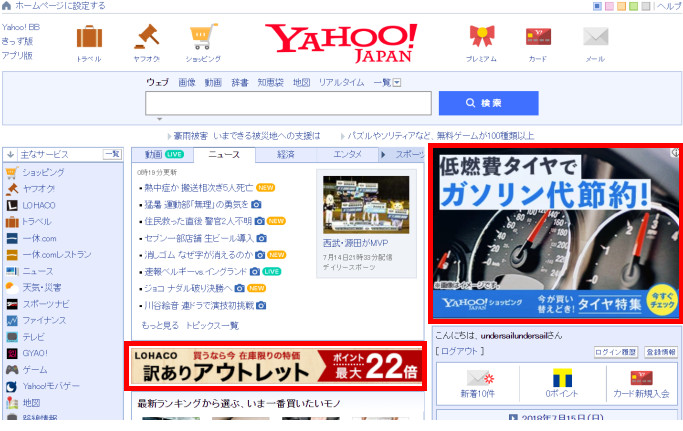Click トピックス一覧 link

(x=213, y=326)
